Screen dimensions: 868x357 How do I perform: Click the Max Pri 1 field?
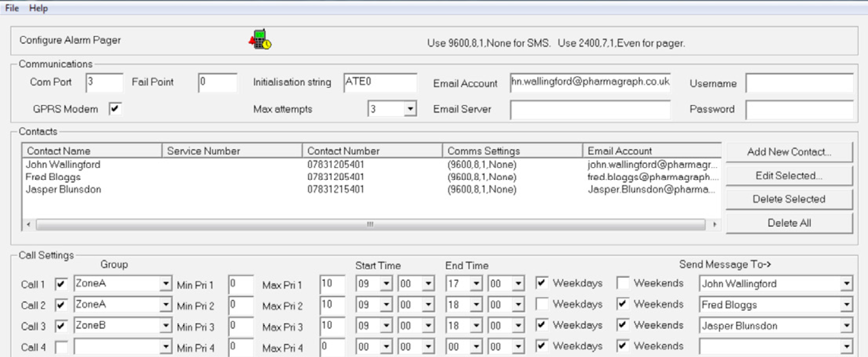tap(332, 284)
